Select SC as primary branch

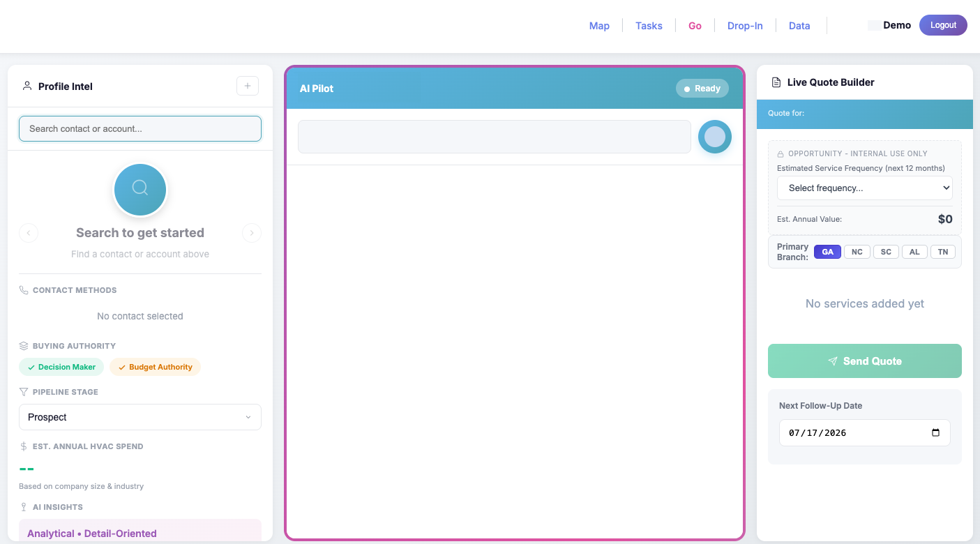pyautogui.click(x=886, y=252)
